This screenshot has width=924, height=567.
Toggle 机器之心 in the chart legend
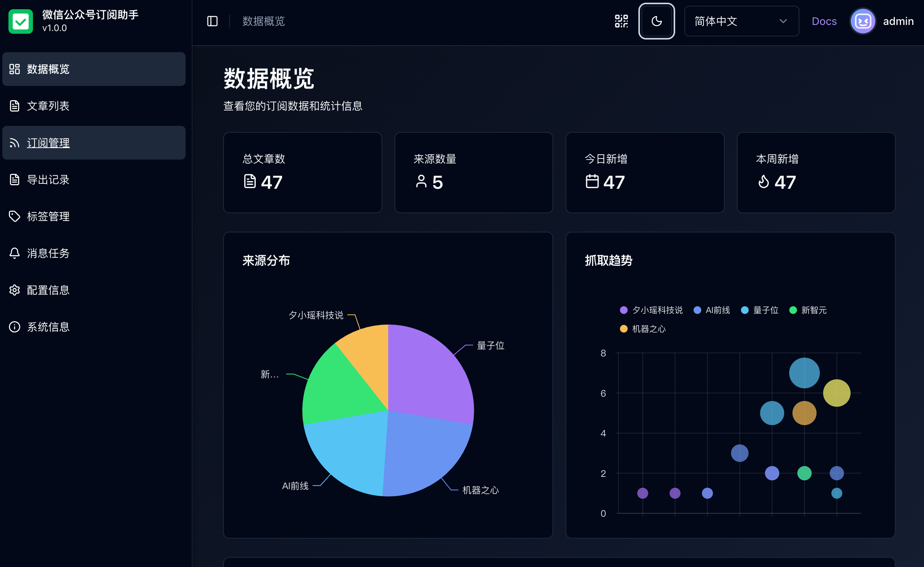click(646, 329)
